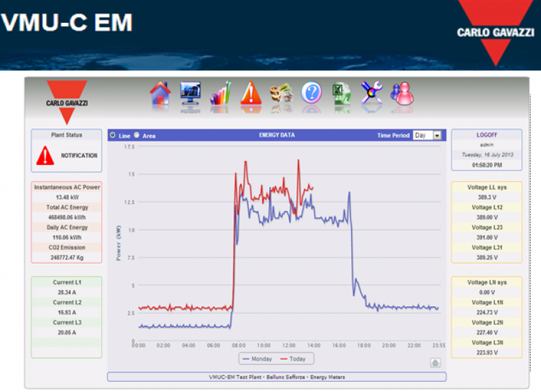Click the Voltage L1N label
The image size is (541, 392).
click(487, 302)
